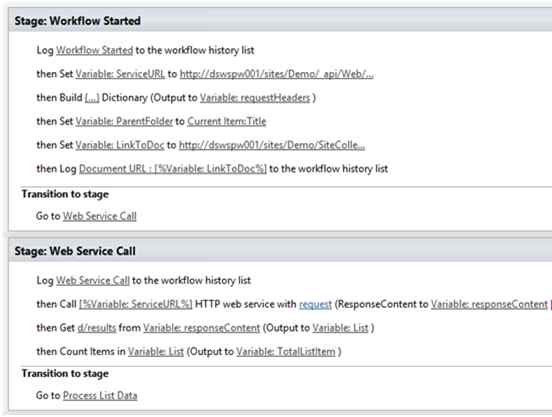Image resolution: width=552 pixels, height=417 pixels.
Task: Open the Build Dictionary ellipsis link
Action: [x=92, y=97]
